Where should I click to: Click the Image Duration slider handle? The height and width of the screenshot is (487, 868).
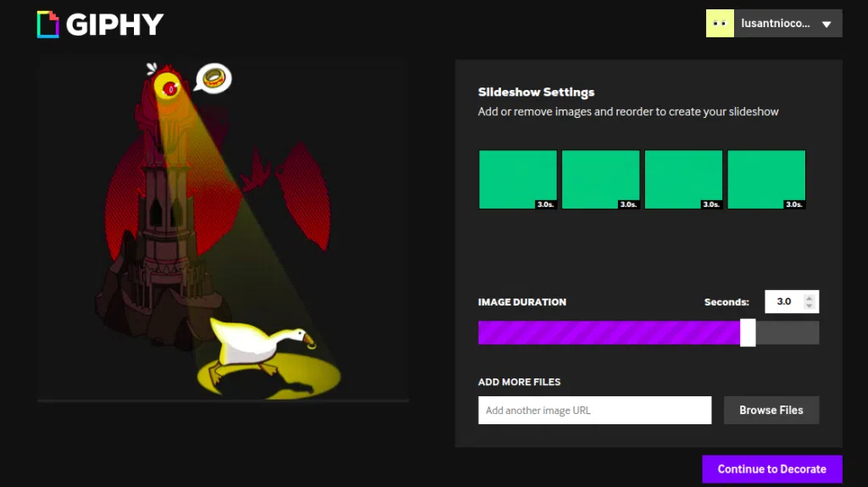[x=748, y=333]
